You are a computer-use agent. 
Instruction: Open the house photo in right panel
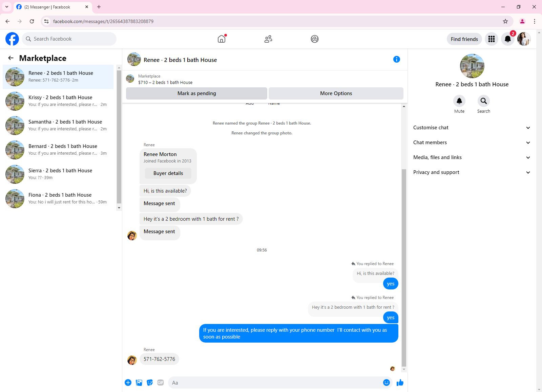[472, 66]
